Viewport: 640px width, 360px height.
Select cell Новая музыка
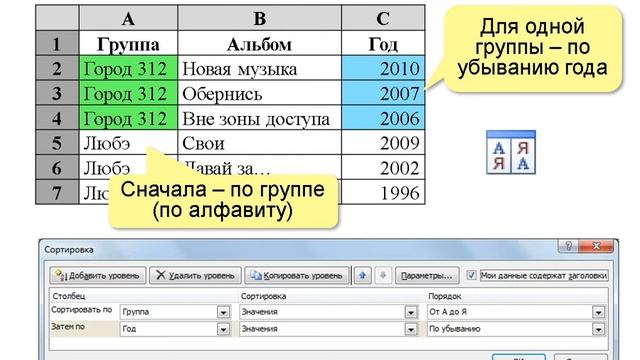coord(260,68)
